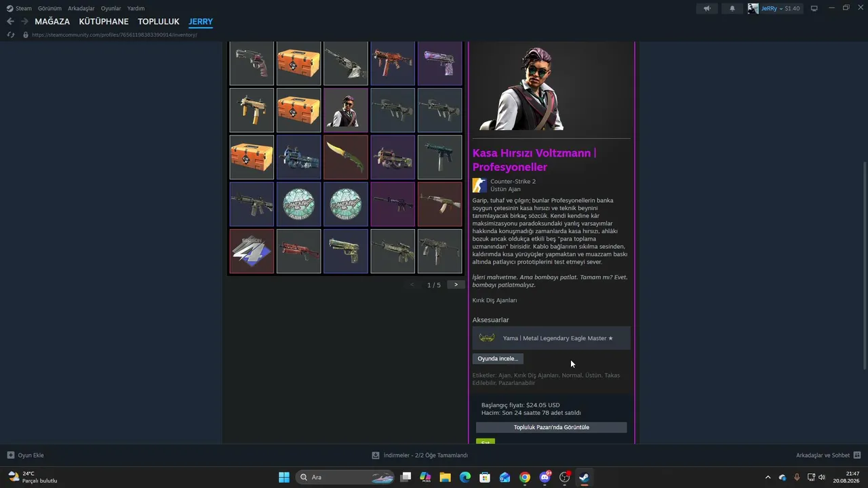Expand the hidden system tray icons

[768, 477]
